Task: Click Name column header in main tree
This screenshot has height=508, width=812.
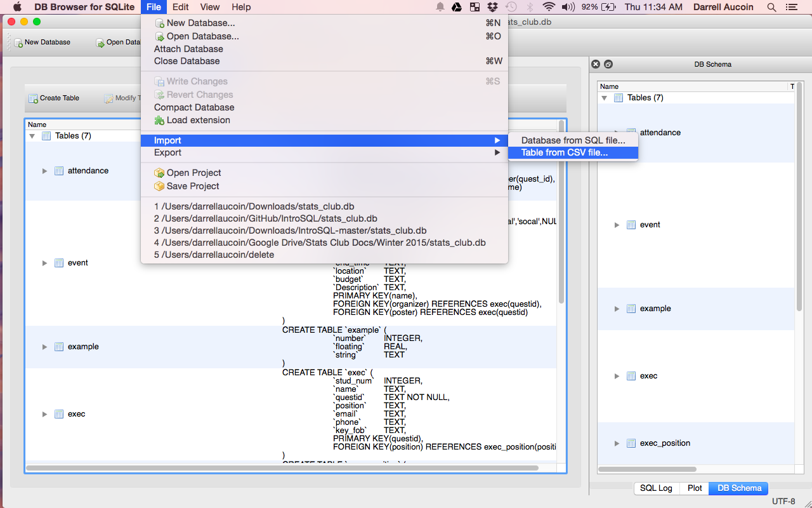Action: 37,124
